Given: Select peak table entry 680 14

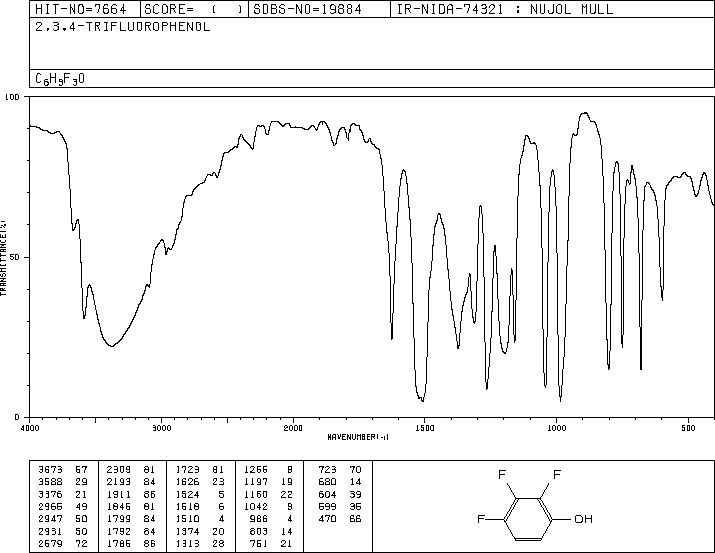Looking at the screenshot, I should pyautogui.click(x=340, y=482).
